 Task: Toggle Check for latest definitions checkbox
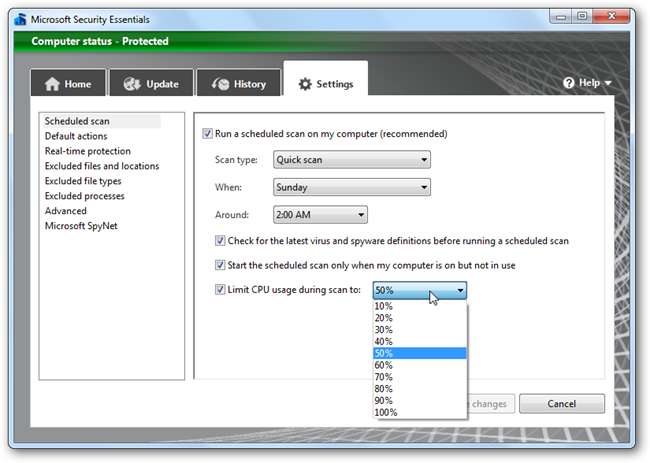(x=220, y=240)
